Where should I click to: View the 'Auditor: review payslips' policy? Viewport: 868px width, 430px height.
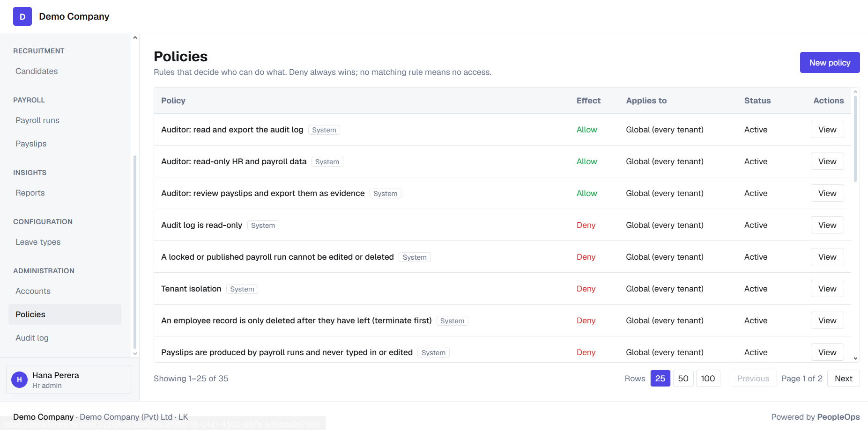827,193
